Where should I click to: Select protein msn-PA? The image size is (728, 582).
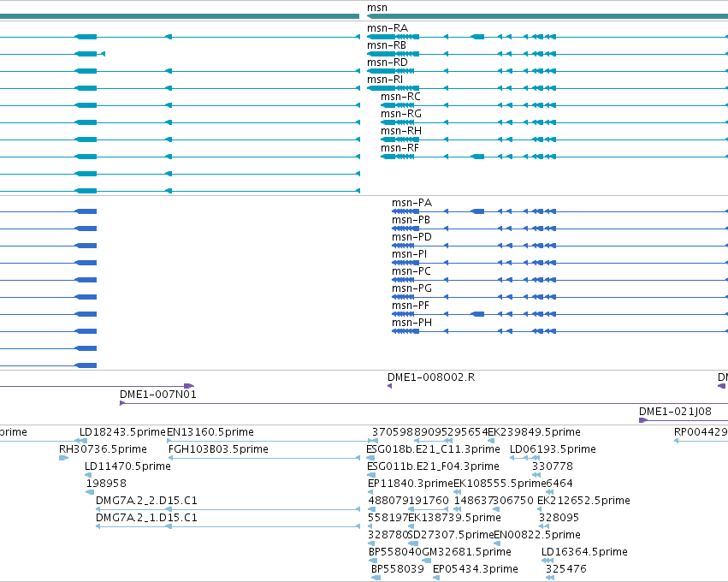411,203
